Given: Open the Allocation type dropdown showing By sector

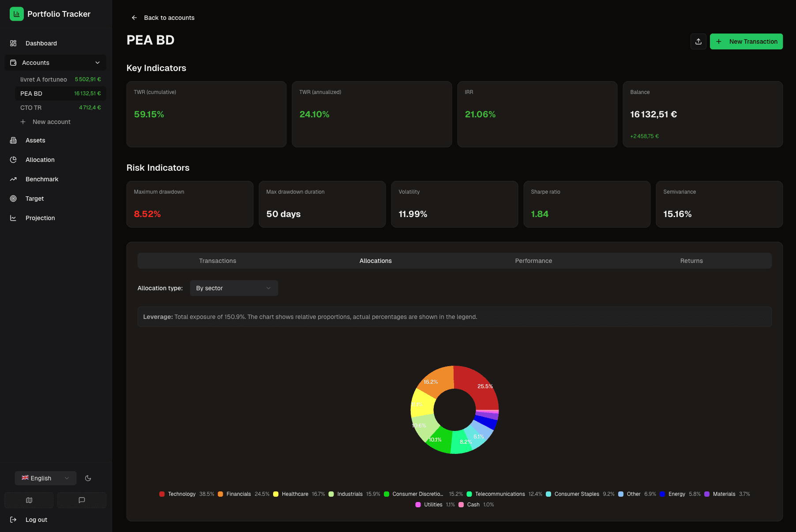Looking at the screenshot, I should pos(233,288).
